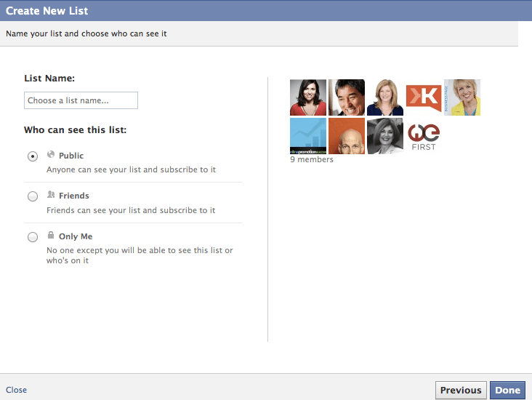The image size is (532, 400).
Task: Click the blue chart promotion thumbnail
Action: point(308,136)
